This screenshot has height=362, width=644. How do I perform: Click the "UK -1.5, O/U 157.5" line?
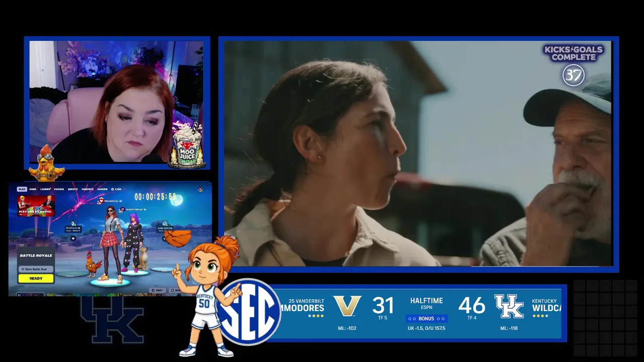427,328
